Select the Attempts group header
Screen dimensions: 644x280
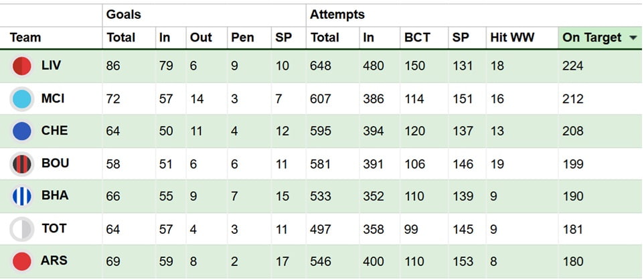337,14
